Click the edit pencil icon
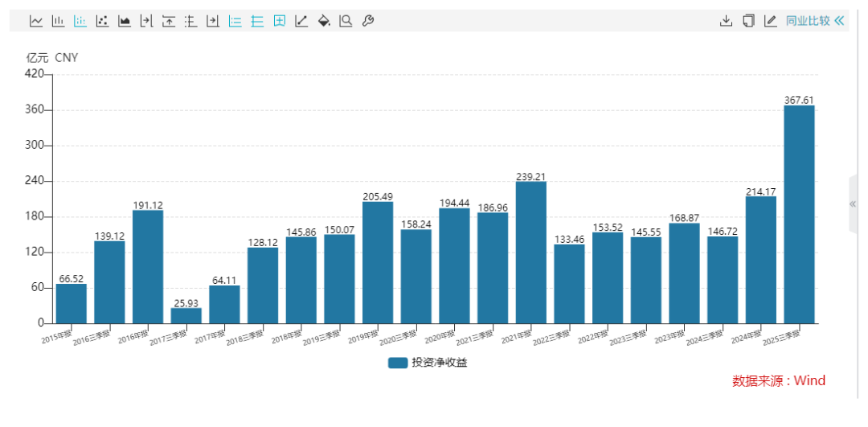Viewport: 868px width, 427px height. click(x=770, y=21)
